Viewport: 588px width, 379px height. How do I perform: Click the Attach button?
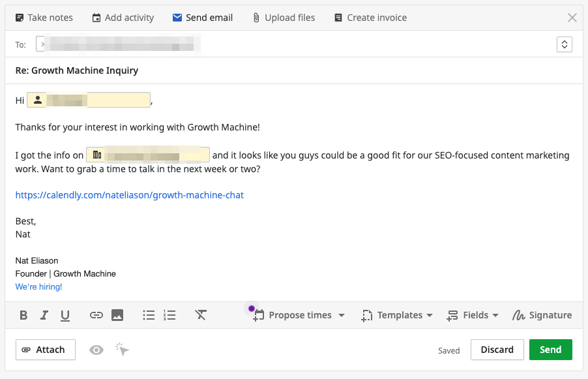click(46, 350)
